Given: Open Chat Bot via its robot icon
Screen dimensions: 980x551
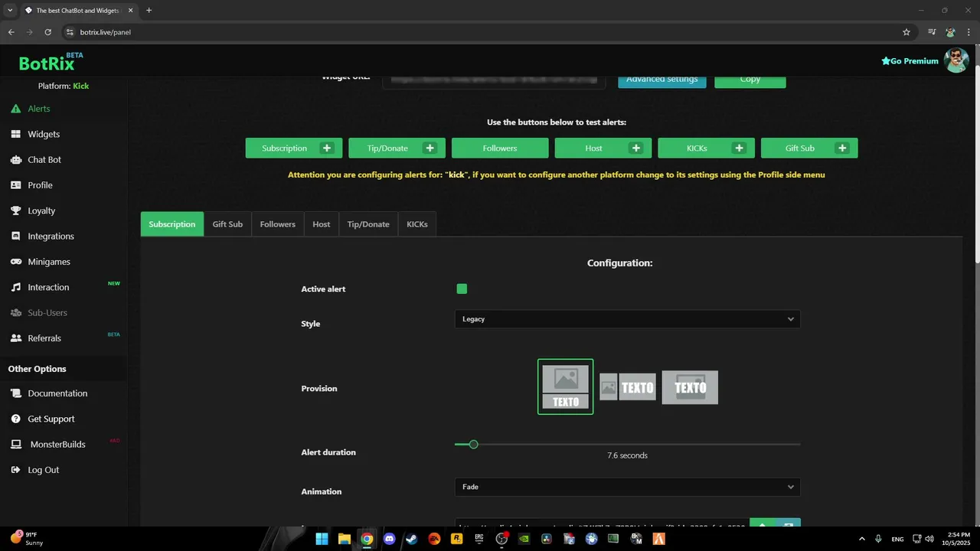Looking at the screenshot, I should tap(15, 160).
